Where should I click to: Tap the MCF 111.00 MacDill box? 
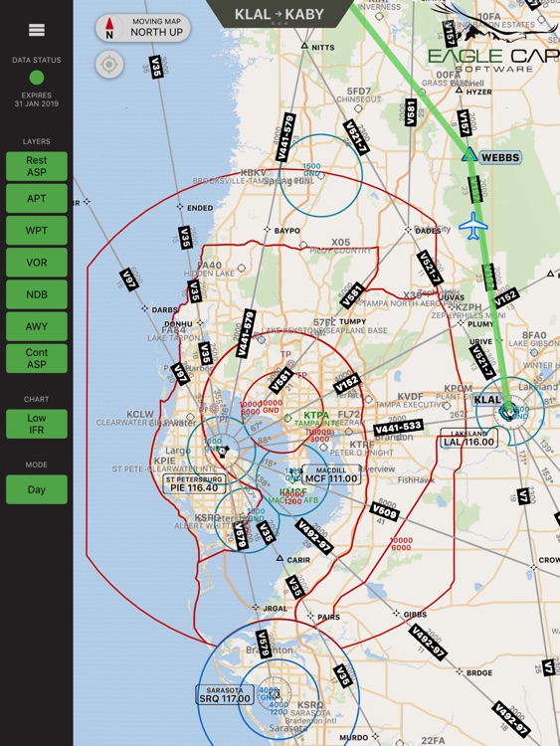[x=331, y=474]
